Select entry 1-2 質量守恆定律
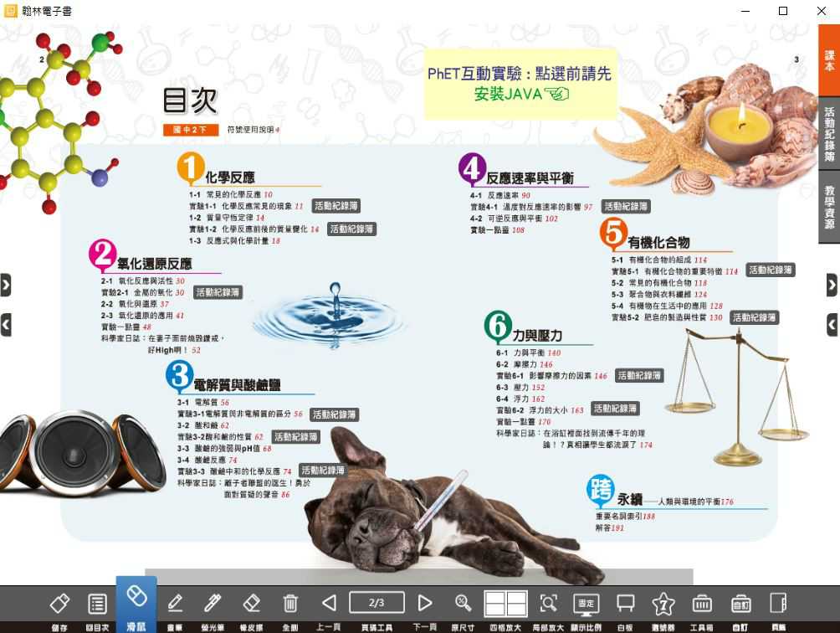 point(227,218)
